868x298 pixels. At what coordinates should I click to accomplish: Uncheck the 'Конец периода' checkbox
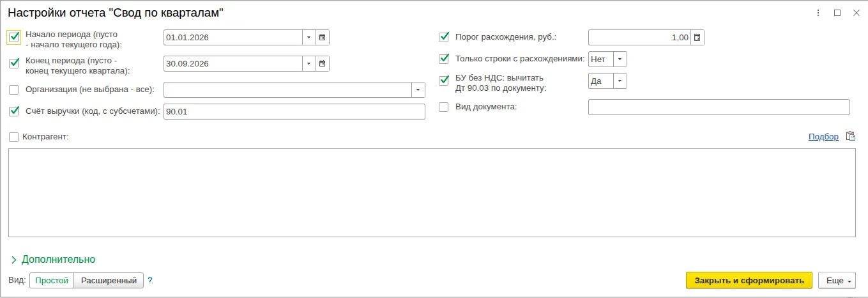point(14,63)
